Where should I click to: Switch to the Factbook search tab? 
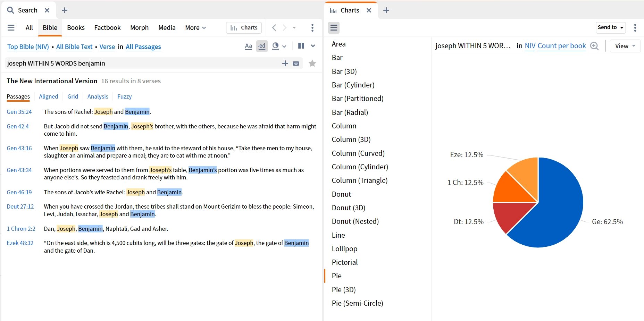pyautogui.click(x=107, y=27)
